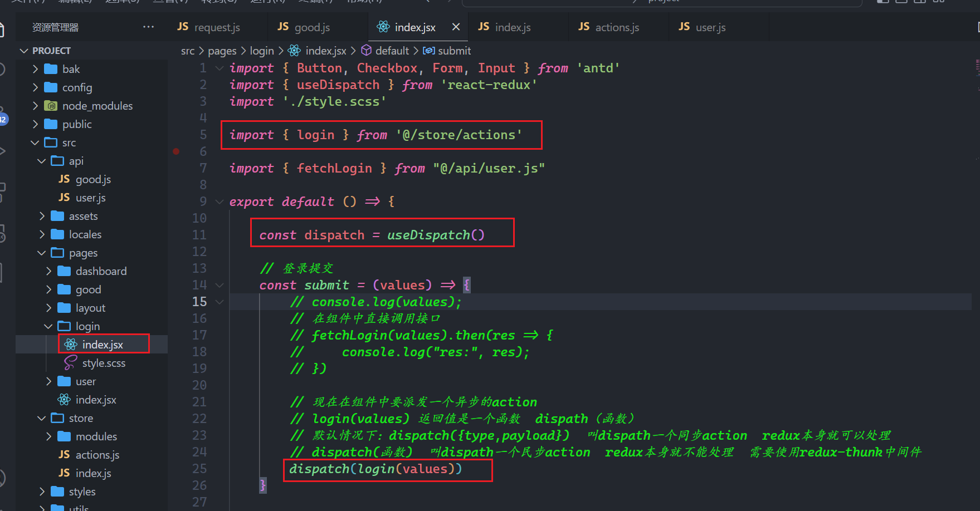Click the JS icon on actions.js tab
Viewport: 980px width, 511px height.
tap(584, 27)
